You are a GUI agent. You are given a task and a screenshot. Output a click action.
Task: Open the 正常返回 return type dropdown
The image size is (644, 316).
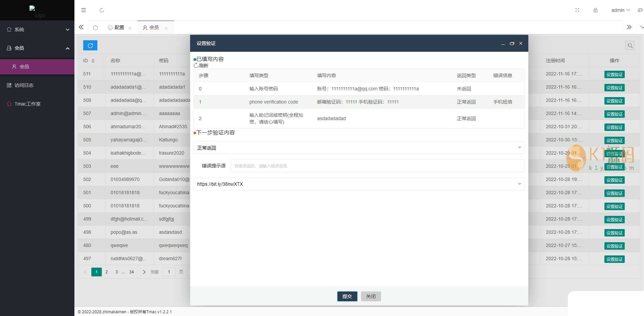(359, 148)
